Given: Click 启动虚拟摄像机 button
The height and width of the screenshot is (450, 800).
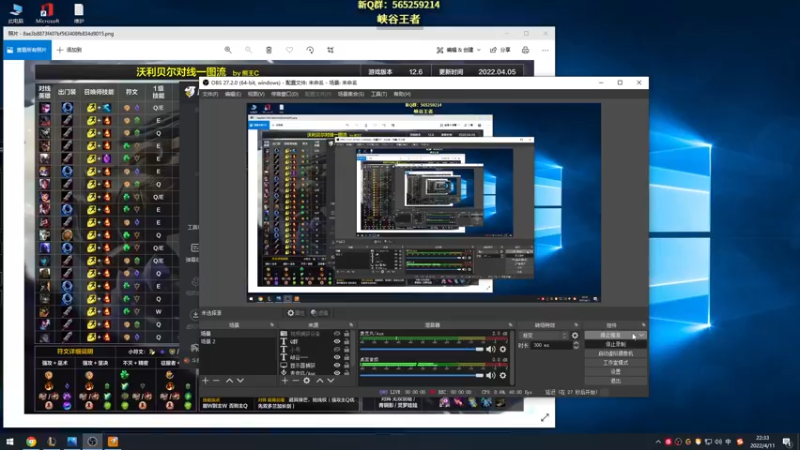Looking at the screenshot, I should pos(616,354).
